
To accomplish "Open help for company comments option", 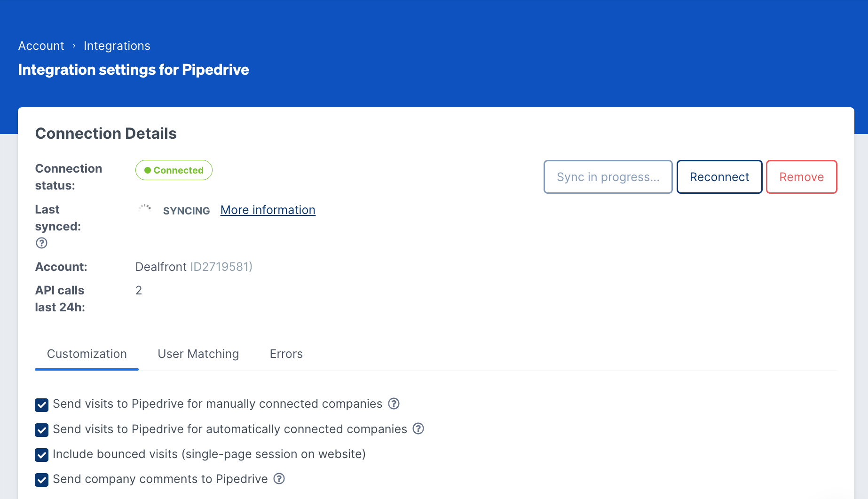I will coord(279,478).
